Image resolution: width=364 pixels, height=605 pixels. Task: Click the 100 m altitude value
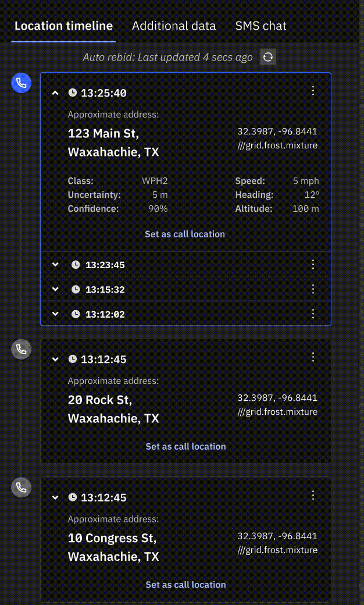(x=306, y=209)
